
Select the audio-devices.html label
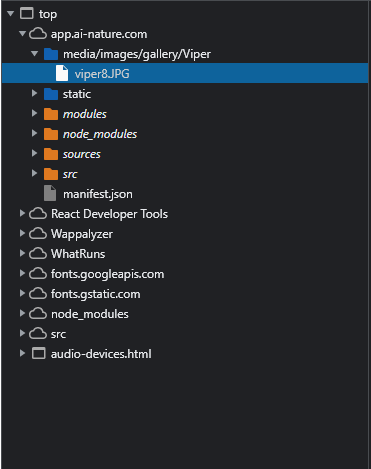pyautogui.click(x=101, y=354)
